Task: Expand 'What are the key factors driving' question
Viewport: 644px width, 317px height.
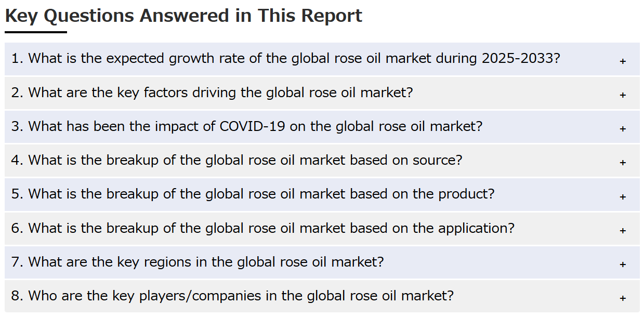Action: coord(212,93)
